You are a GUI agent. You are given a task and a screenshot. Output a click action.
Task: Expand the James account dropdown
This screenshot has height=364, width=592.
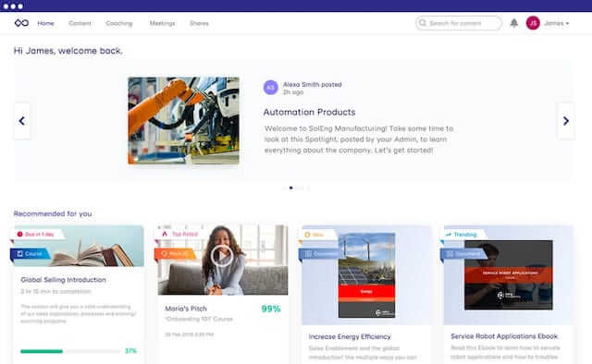557,23
